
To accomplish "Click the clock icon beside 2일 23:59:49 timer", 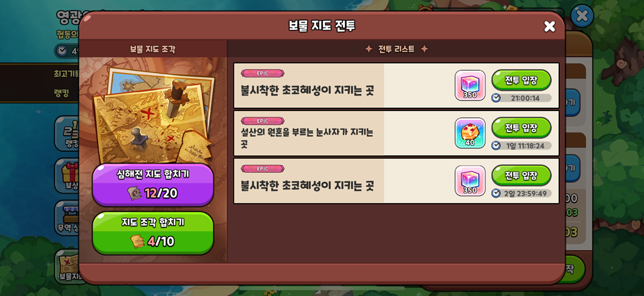I will [496, 193].
